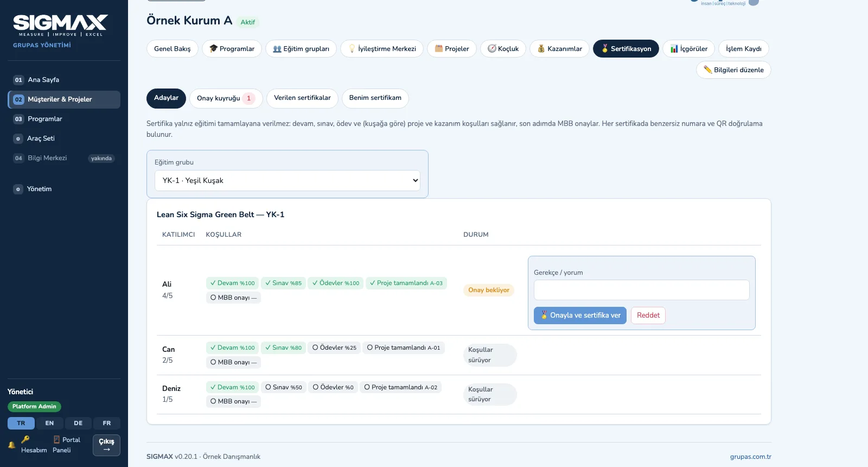868x467 pixels.
Task: Click the people icon on Eğitim grupları tab
Action: (277, 49)
